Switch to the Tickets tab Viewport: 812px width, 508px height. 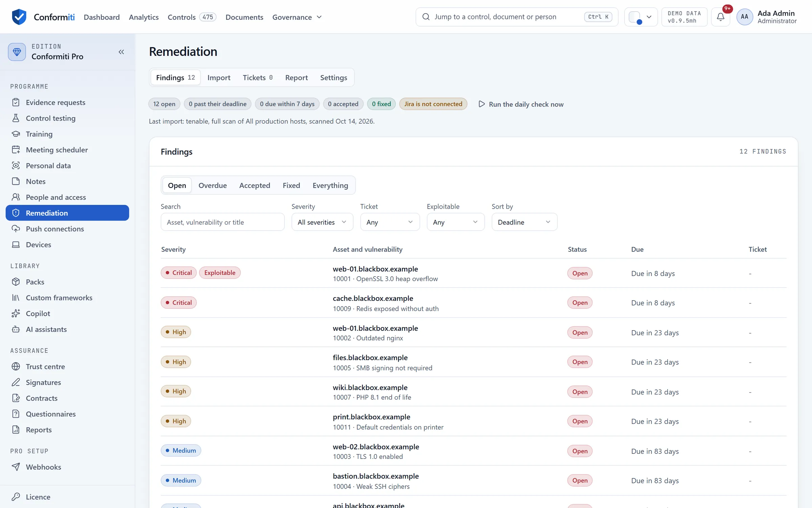257,78
